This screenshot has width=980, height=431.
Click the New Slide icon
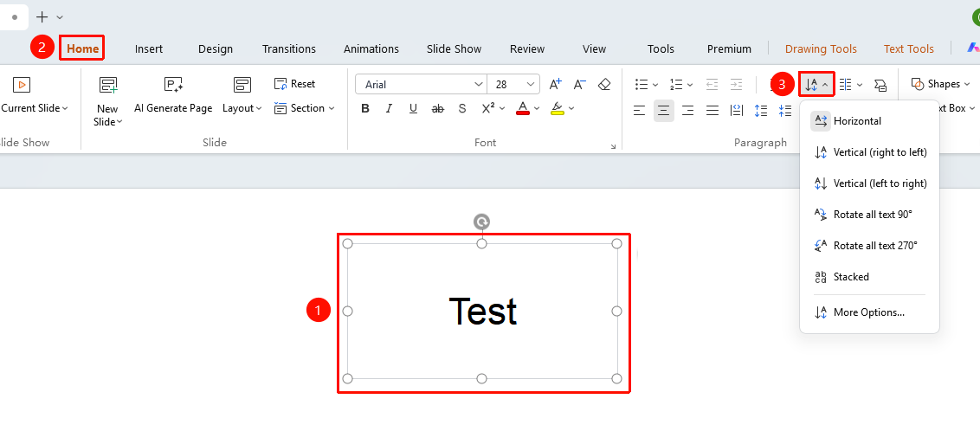click(108, 86)
